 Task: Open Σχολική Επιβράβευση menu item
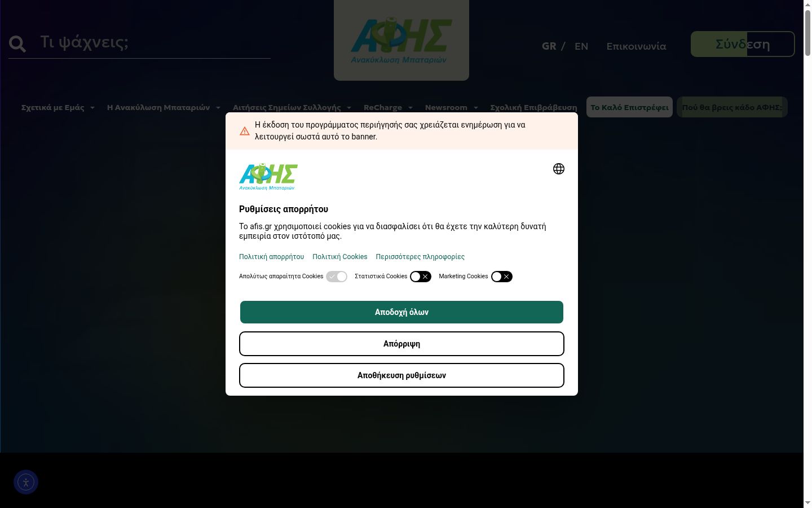pos(533,107)
